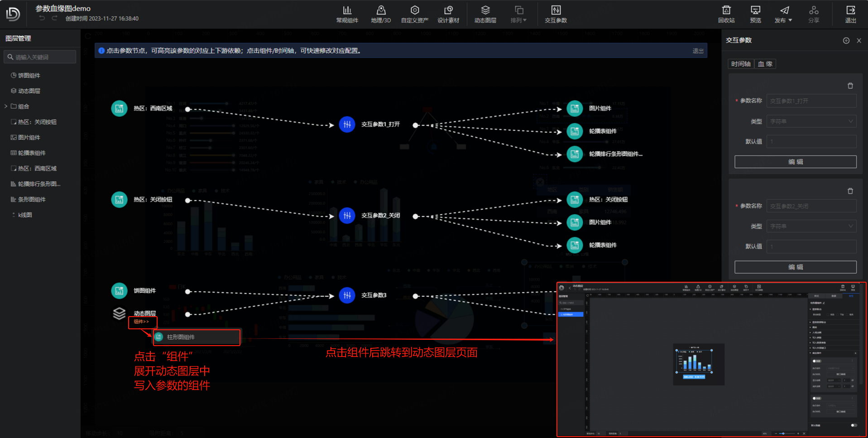
Task: Click 编辑 button for 交互参数2_关闭
Action: click(795, 267)
